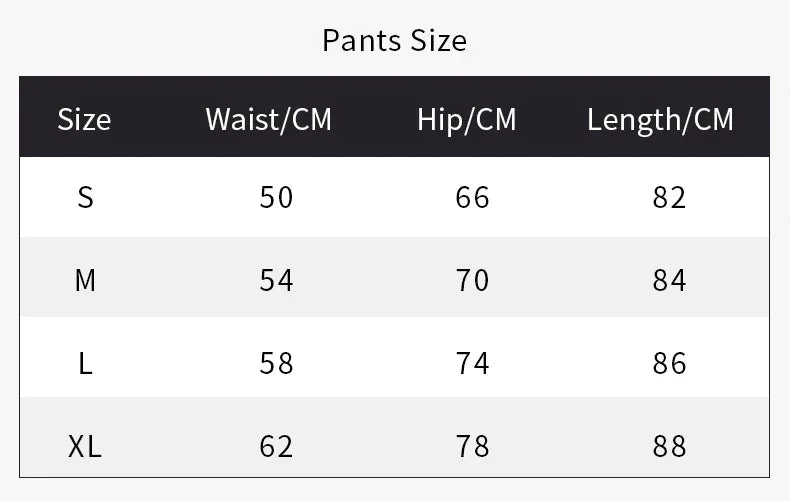Viewport: 790px width, 501px height.
Task: Click waist value 62 in XL row
Action: tap(276, 446)
